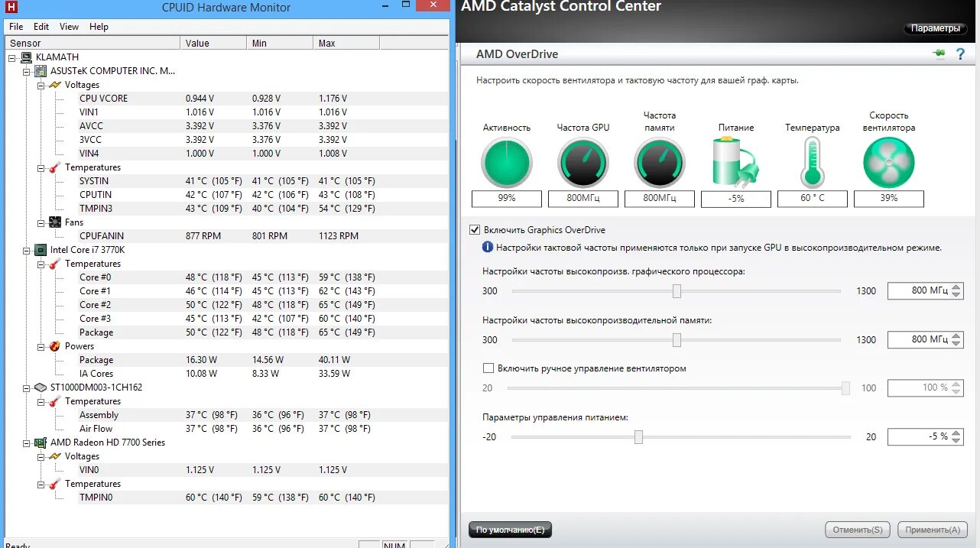Click the motherboard Voltages lightning icon
This screenshot has height=548, width=980.
[55, 85]
